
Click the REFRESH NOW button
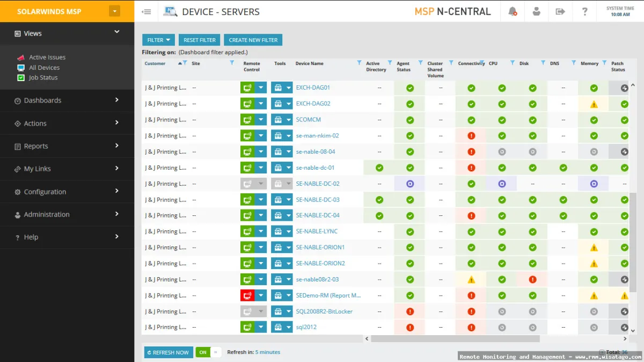[x=169, y=352]
